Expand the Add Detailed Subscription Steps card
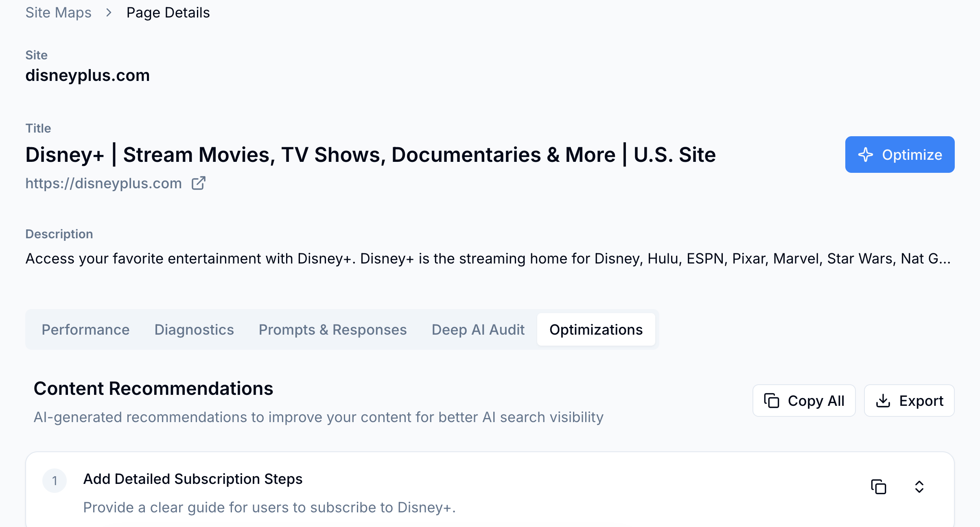Image resolution: width=980 pixels, height=527 pixels. click(919, 487)
